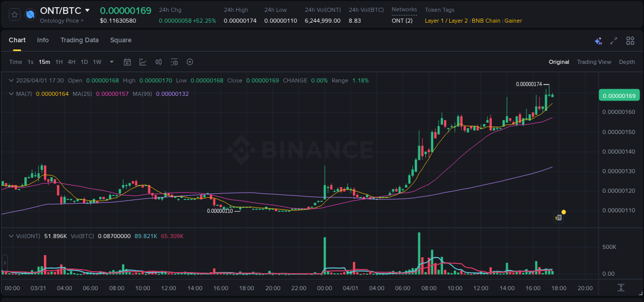
Task: Open the ONT/BTC pair selector dropdown
Action: point(88,10)
